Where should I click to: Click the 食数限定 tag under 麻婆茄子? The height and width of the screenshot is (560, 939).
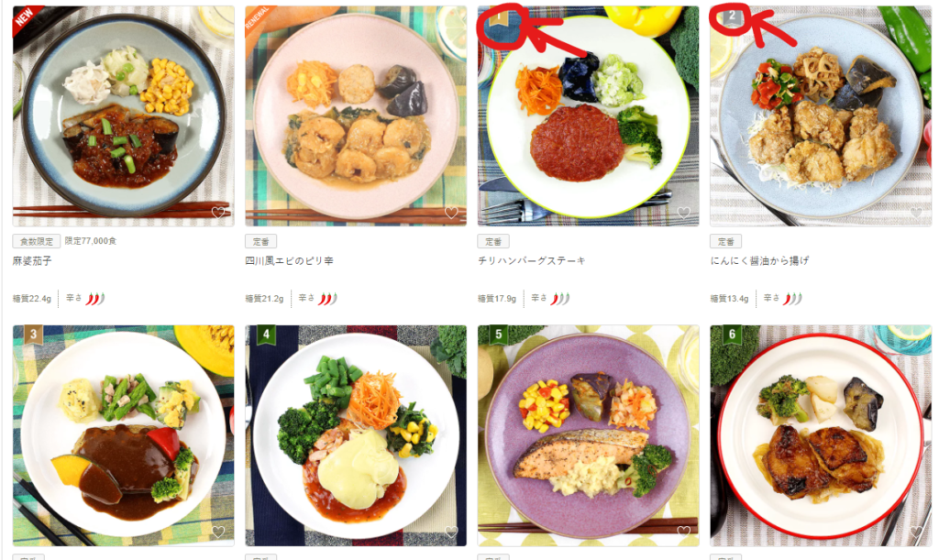pos(37,241)
